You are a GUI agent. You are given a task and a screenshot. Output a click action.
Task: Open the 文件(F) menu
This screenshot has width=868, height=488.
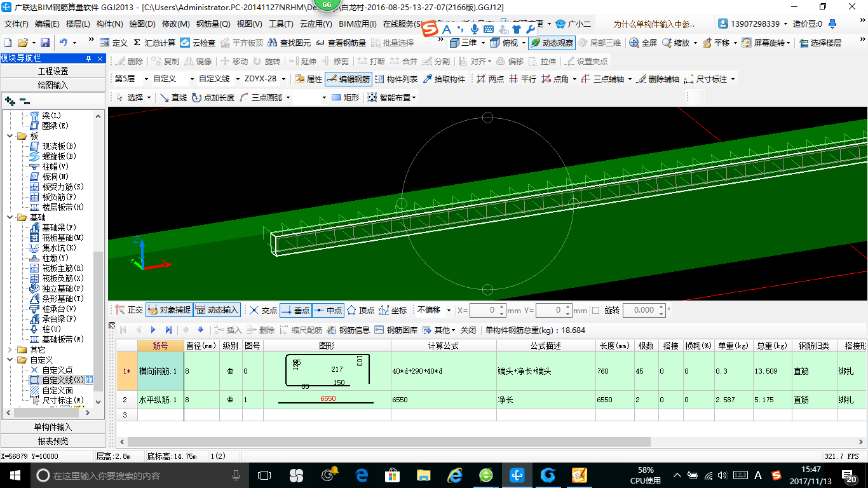[17, 24]
